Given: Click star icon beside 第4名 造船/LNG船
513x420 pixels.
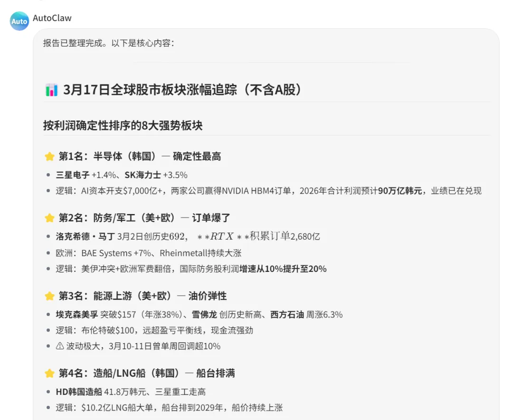Looking at the screenshot, I should [49, 373].
